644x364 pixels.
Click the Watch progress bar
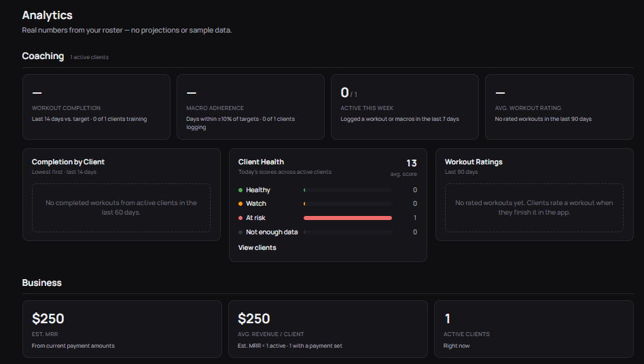(347, 204)
